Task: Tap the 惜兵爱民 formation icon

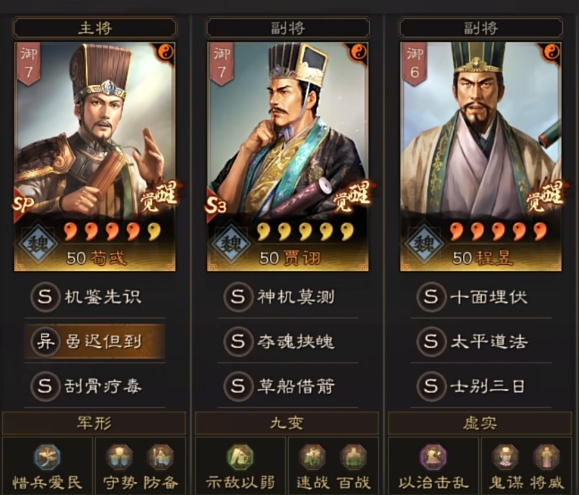Action: pos(47,457)
